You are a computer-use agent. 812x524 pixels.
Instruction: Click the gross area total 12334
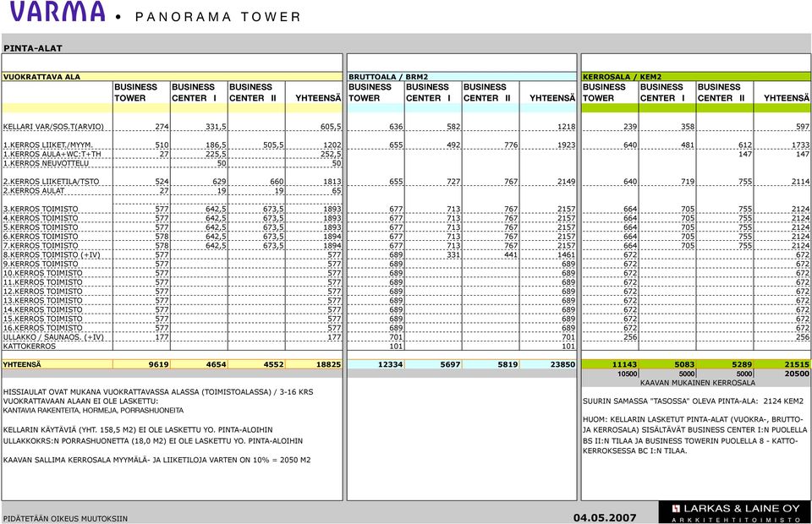click(x=391, y=364)
